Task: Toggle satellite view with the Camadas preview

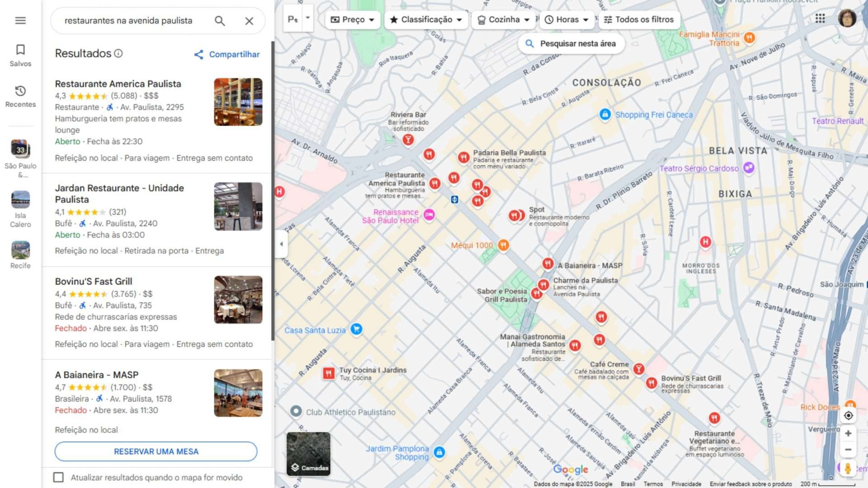Action: tap(308, 454)
